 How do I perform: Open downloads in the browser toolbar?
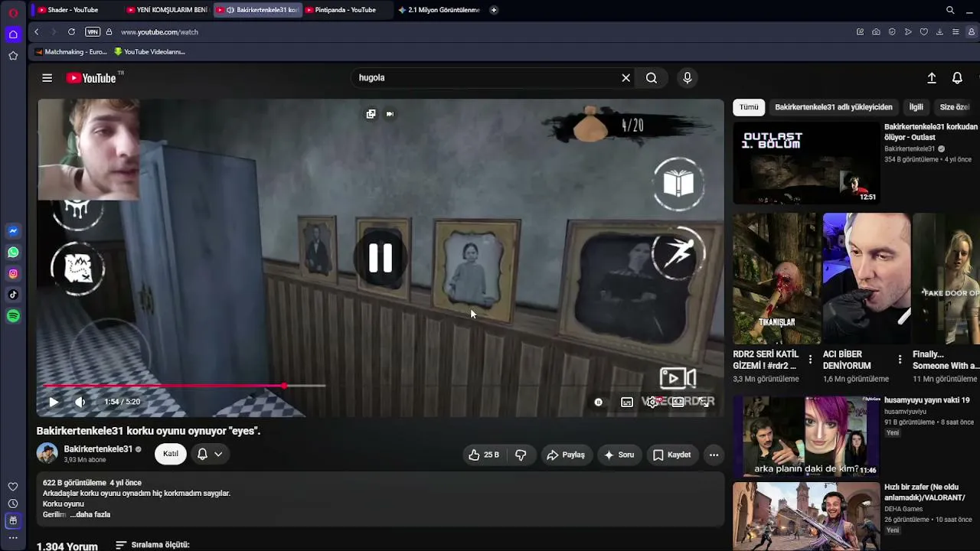click(939, 32)
